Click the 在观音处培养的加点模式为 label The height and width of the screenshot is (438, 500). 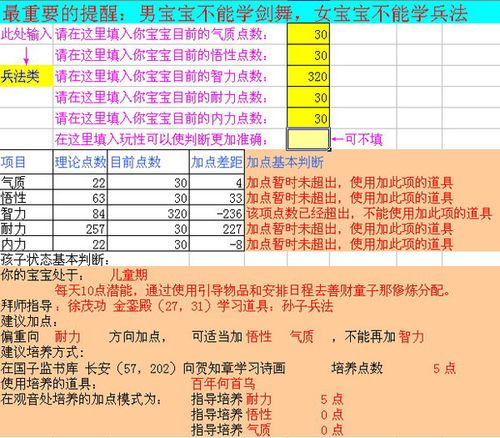pos(81,399)
